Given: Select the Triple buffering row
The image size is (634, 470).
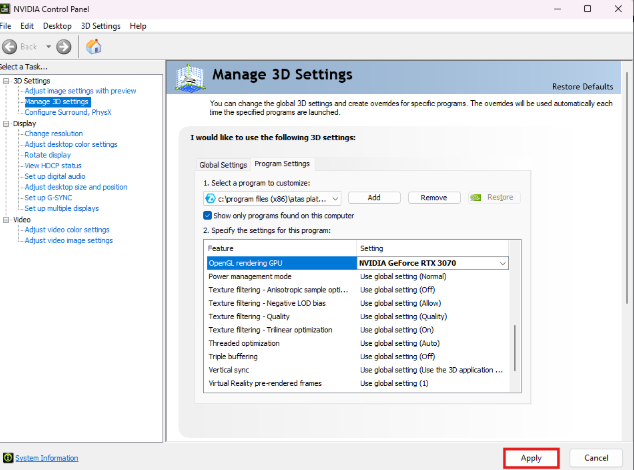Looking at the screenshot, I should pyautogui.click(x=357, y=357).
